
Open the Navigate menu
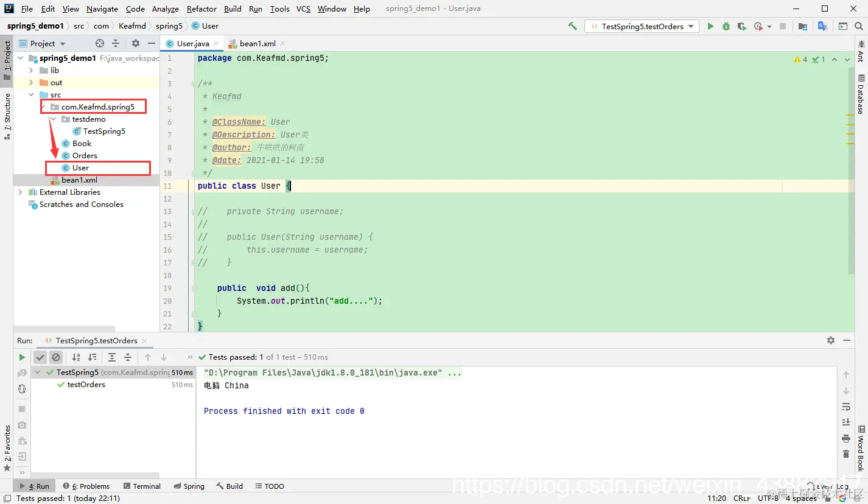tap(102, 9)
